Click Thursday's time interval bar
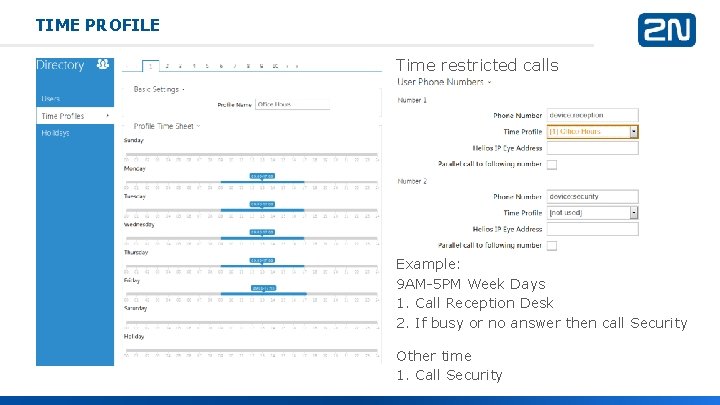The width and height of the screenshot is (720, 405). [262, 266]
